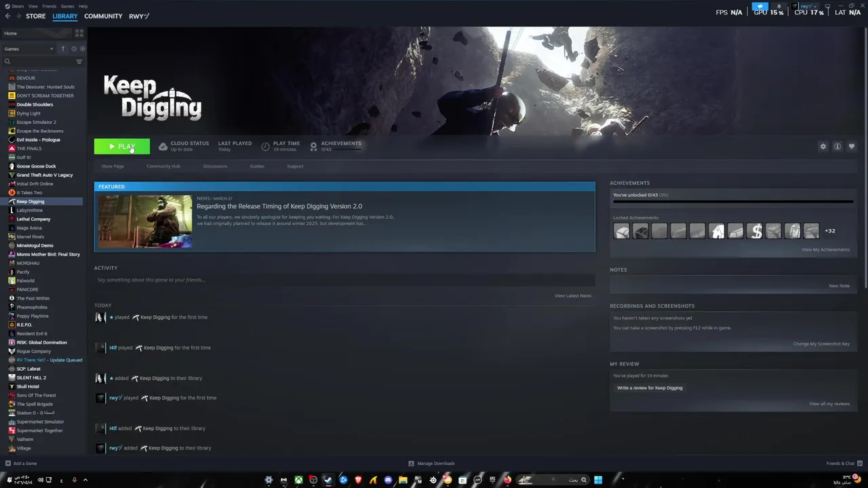868x488 pixels.
Task: Launch Keep Digging with the Play button
Action: coord(122,146)
